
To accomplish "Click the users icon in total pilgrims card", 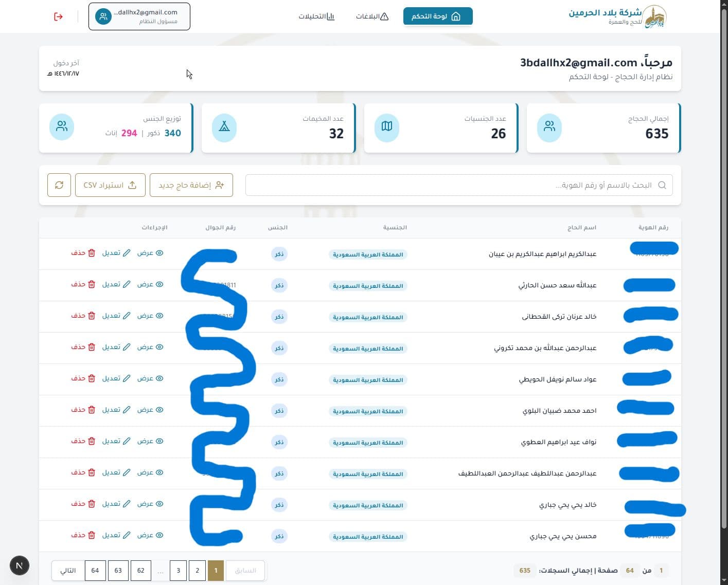I will click(x=549, y=126).
